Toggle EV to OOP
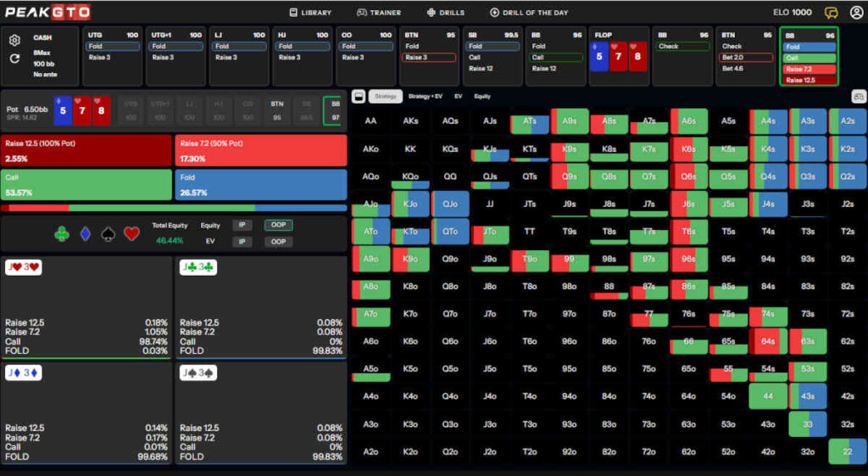Image resolution: width=868 pixels, height=476 pixels. (x=276, y=242)
